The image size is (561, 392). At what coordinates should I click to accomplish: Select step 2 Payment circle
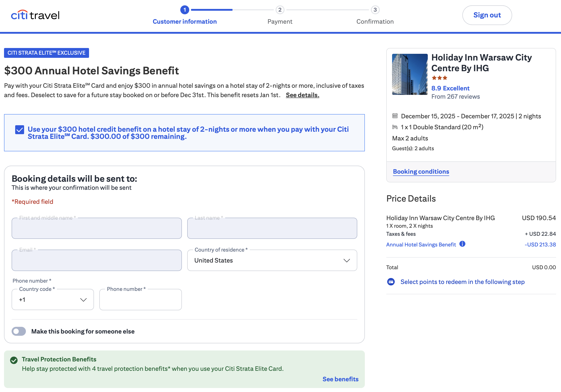pyautogui.click(x=280, y=10)
